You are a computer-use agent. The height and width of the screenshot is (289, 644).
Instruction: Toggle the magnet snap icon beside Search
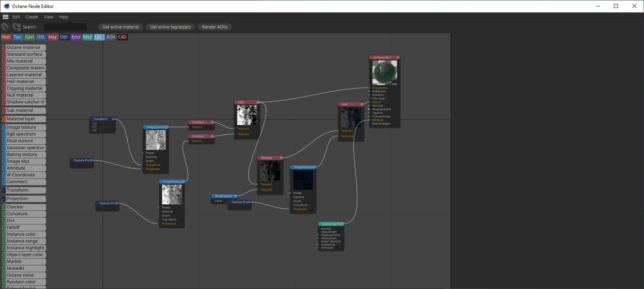click(16, 27)
